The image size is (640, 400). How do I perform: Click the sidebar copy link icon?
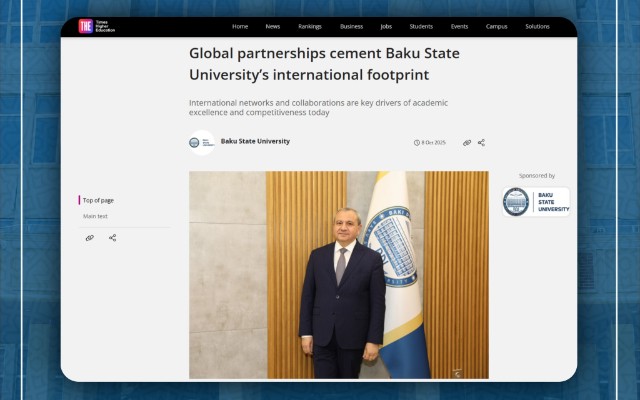[89, 238]
